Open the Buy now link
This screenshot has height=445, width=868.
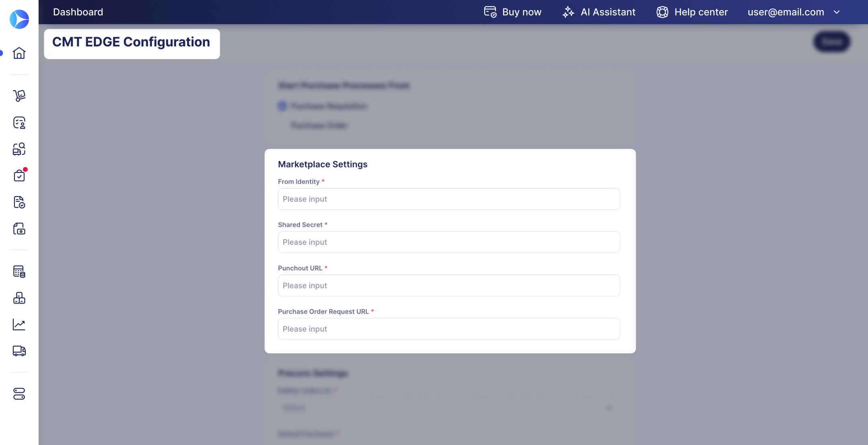522,12
